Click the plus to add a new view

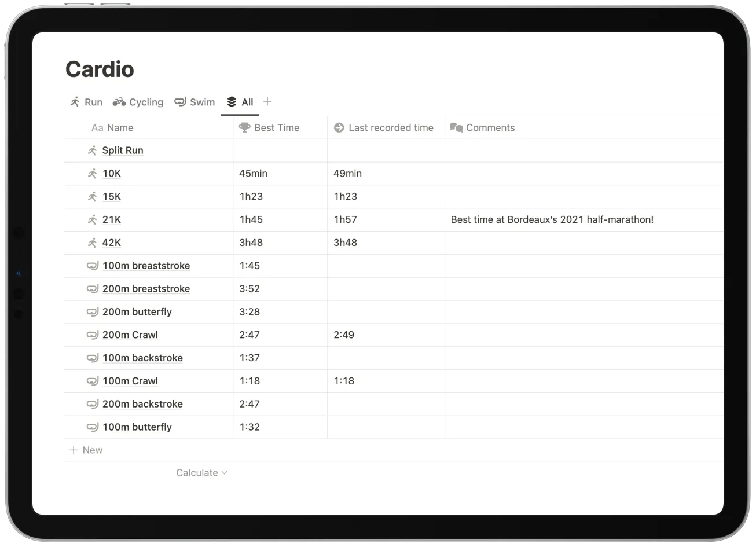(x=267, y=101)
